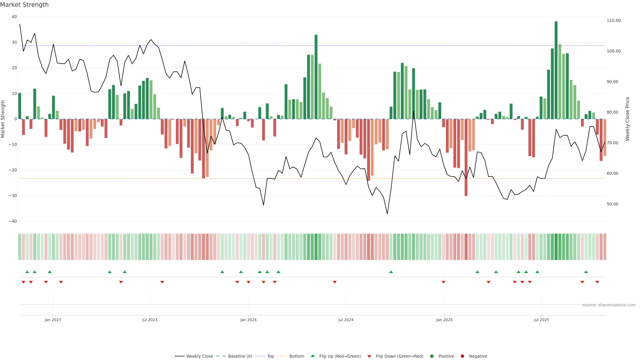This screenshot has width=644, height=362.
Task: Click the Flip Down marker shortly after Jul 2023
Action: pos(162,282)
